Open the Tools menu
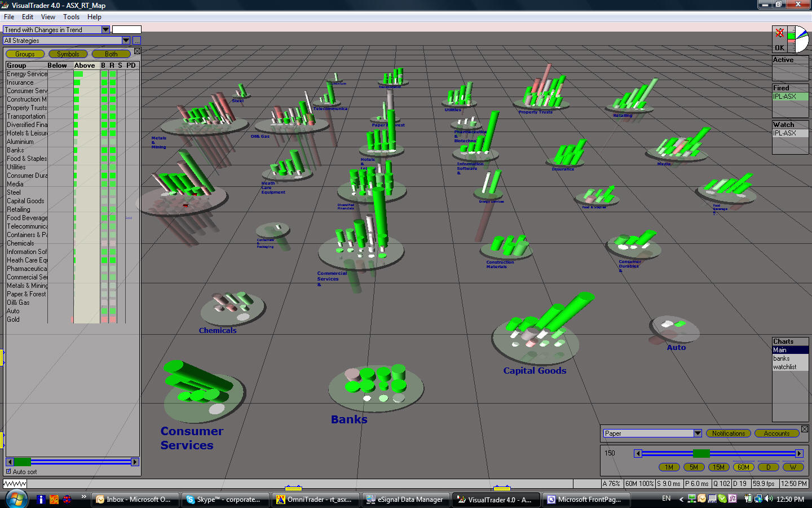Image resolution: width=812 pixels, height=508 pixels. point(71,17)
